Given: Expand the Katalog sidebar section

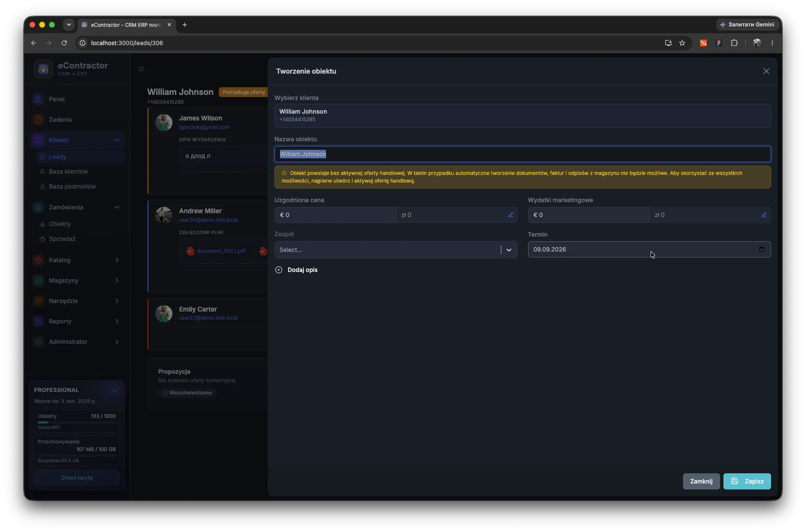Looking at the screenshot, I should (x=117, y=260).
